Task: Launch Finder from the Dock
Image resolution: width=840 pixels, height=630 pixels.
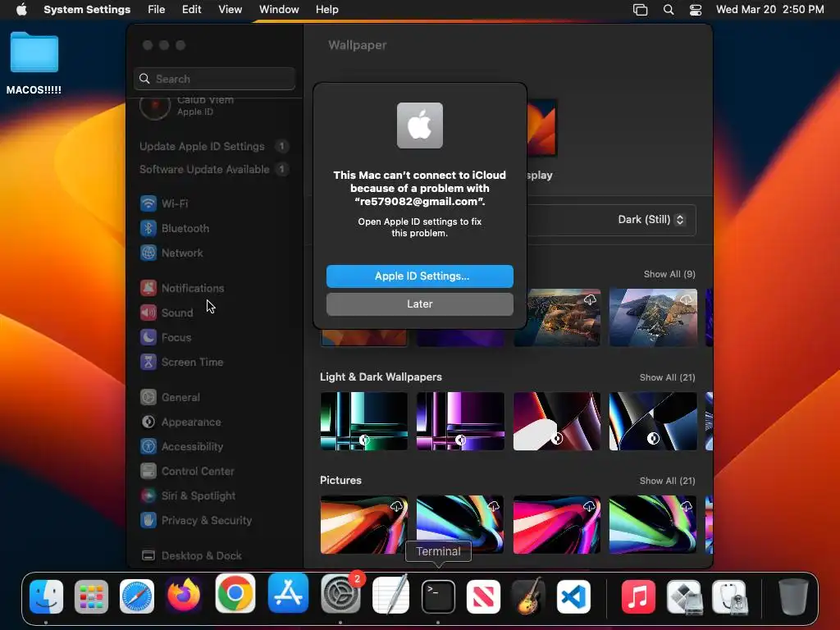Action: point(47,596)
